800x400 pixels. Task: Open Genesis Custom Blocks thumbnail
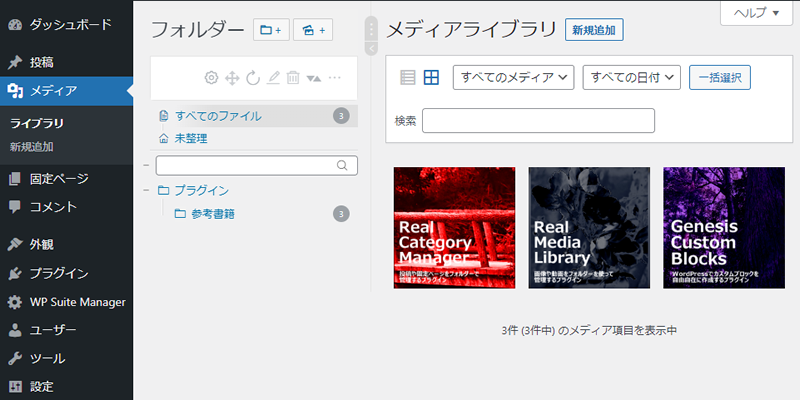coord(724,228)
